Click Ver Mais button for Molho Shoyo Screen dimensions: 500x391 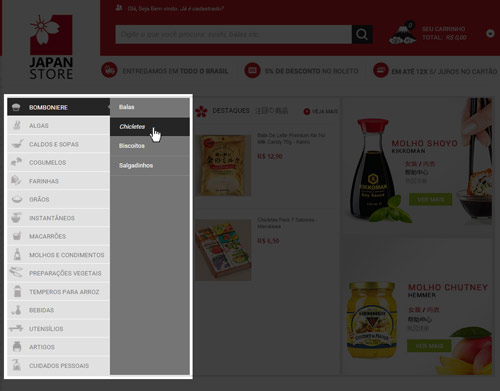pos(431,199)
